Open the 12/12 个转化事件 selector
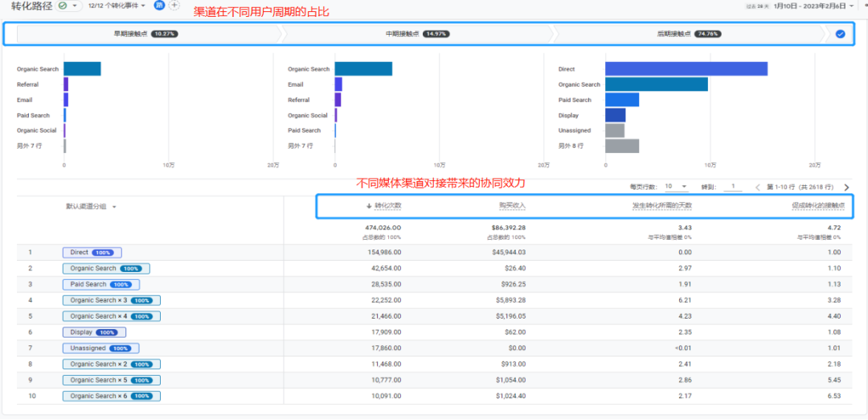Viewport: 868px width, 420px height. (117, 6)
